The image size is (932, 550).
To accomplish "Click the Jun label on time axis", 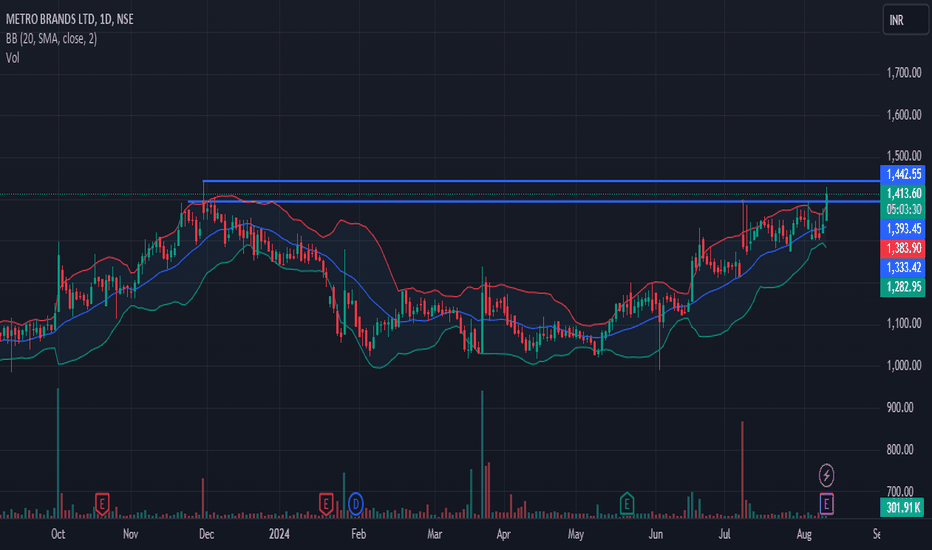I will pos(656,534).
